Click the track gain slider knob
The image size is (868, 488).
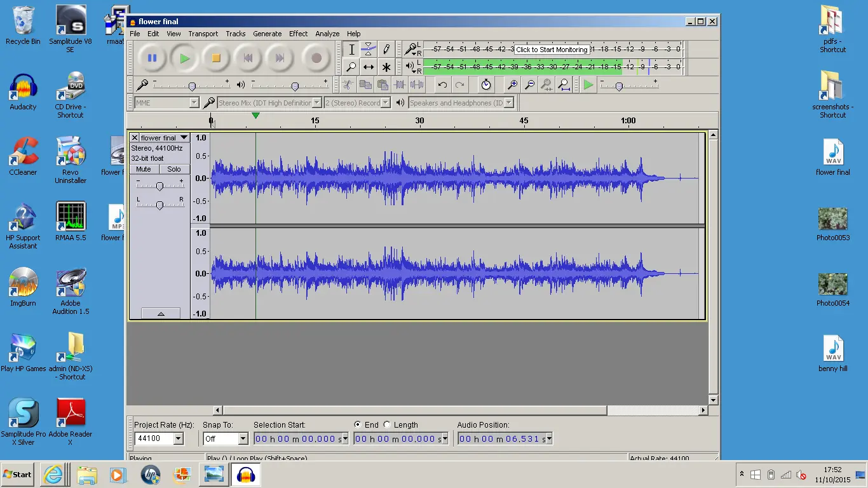coord(159,186)
